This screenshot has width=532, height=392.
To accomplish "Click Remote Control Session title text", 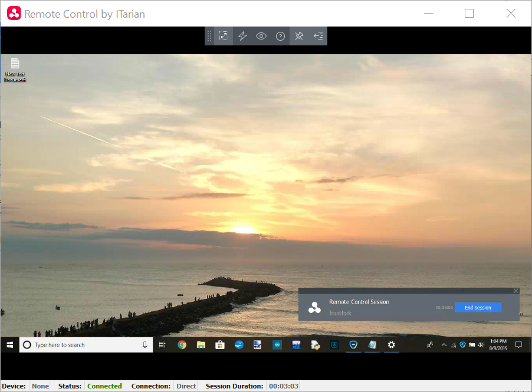I will (359, 302).
